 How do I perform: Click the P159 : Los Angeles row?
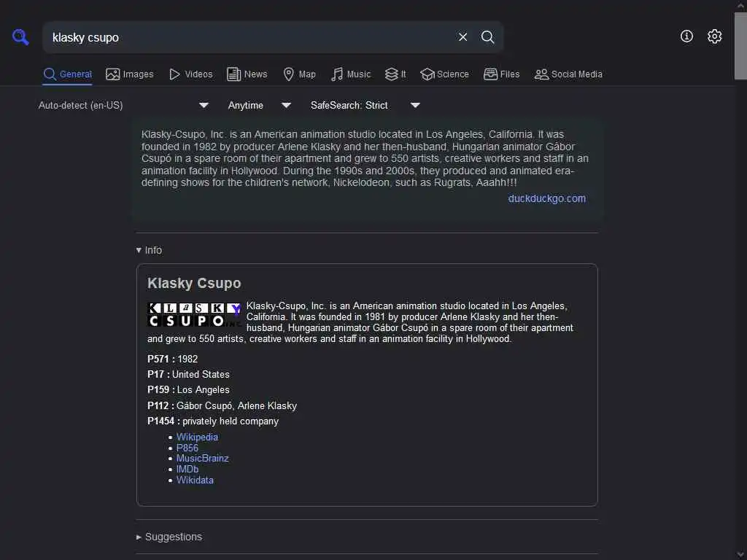pyautogui.click(x=189, y=389)
